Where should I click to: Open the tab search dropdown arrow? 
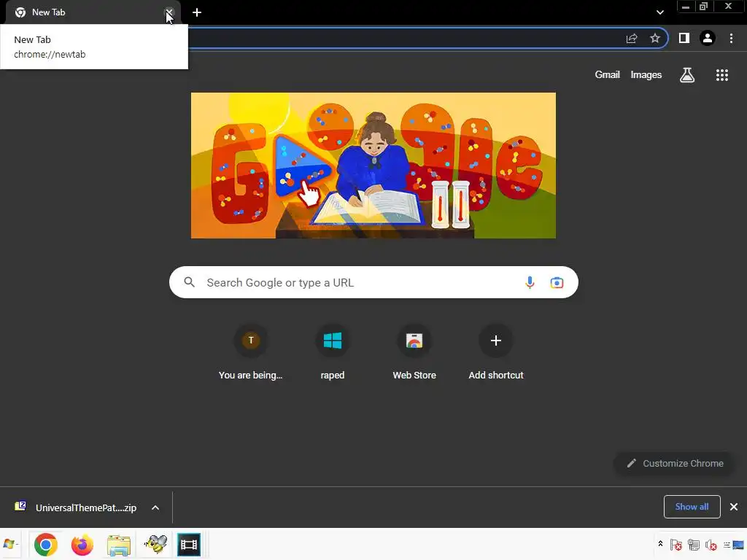(x=659, y=12)
